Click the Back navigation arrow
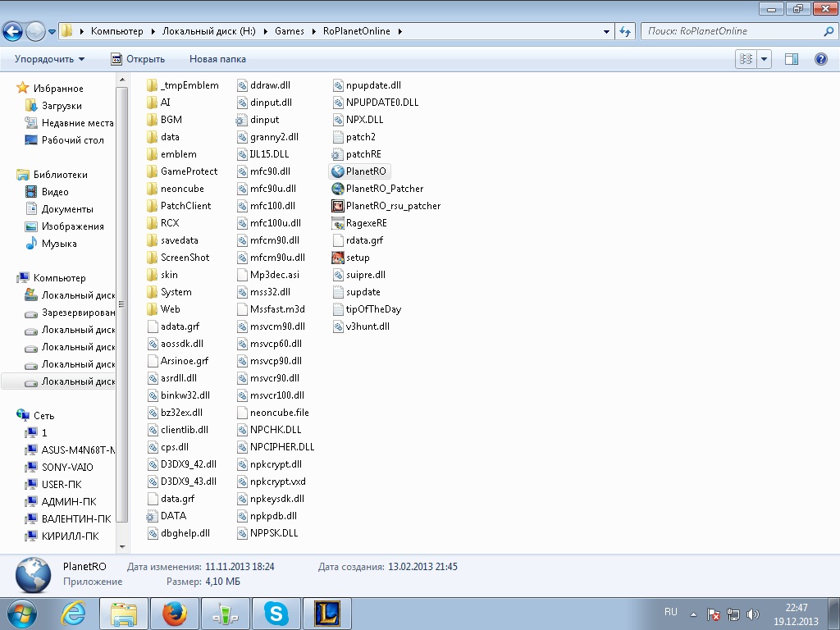840x630 pixels. point(13,31)
